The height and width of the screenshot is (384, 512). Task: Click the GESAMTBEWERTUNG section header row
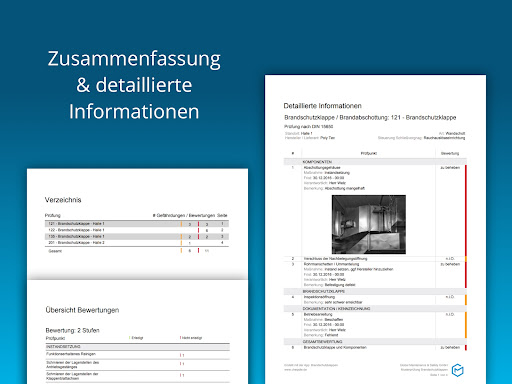[375, 342]
